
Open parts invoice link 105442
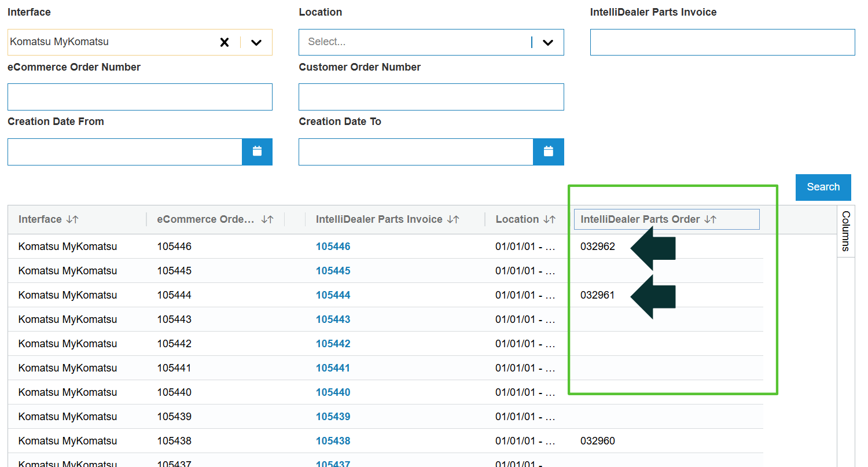(x=333, y=344)
